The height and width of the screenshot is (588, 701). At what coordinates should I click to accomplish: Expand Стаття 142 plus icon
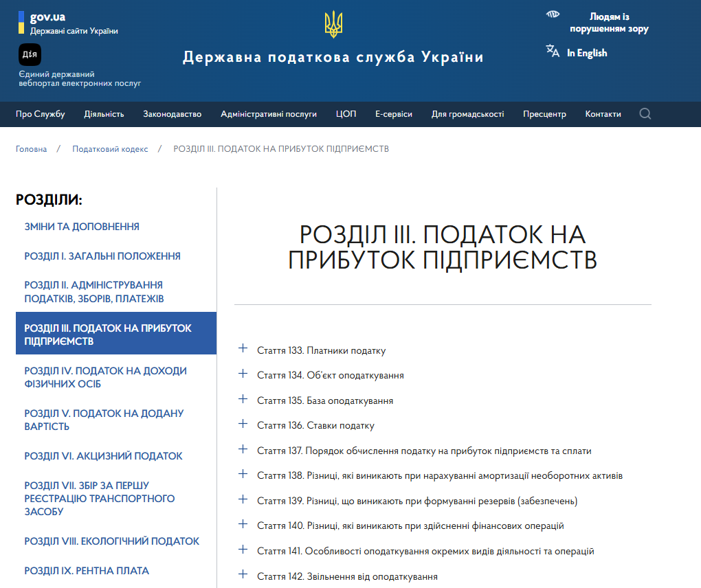coord(243,574)
